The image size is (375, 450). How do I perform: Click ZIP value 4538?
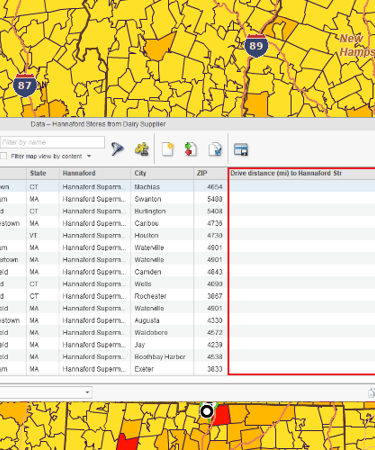point(215,357)
